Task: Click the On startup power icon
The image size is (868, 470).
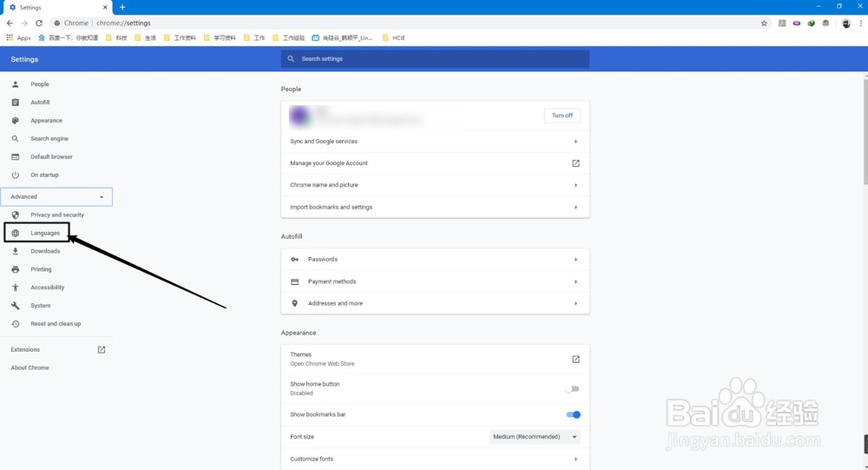Action: point(16,175)
